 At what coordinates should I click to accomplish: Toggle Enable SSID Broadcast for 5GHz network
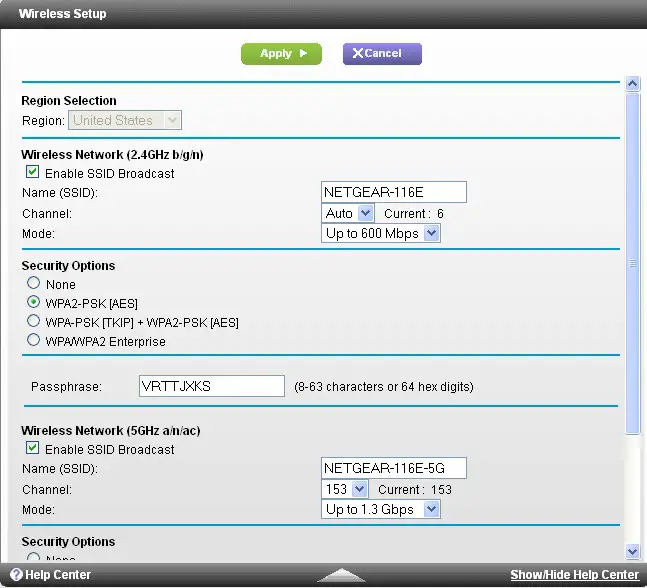point(33,449)
